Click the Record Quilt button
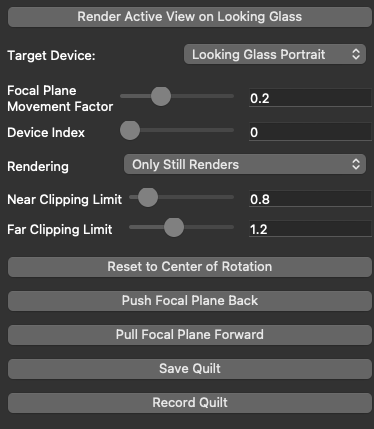 [x=190, y=403]
